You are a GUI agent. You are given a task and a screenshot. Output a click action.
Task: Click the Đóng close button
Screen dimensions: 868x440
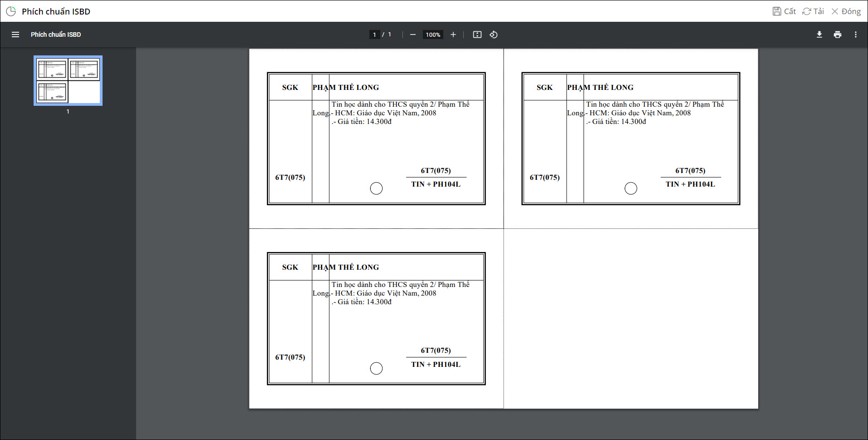846,11
